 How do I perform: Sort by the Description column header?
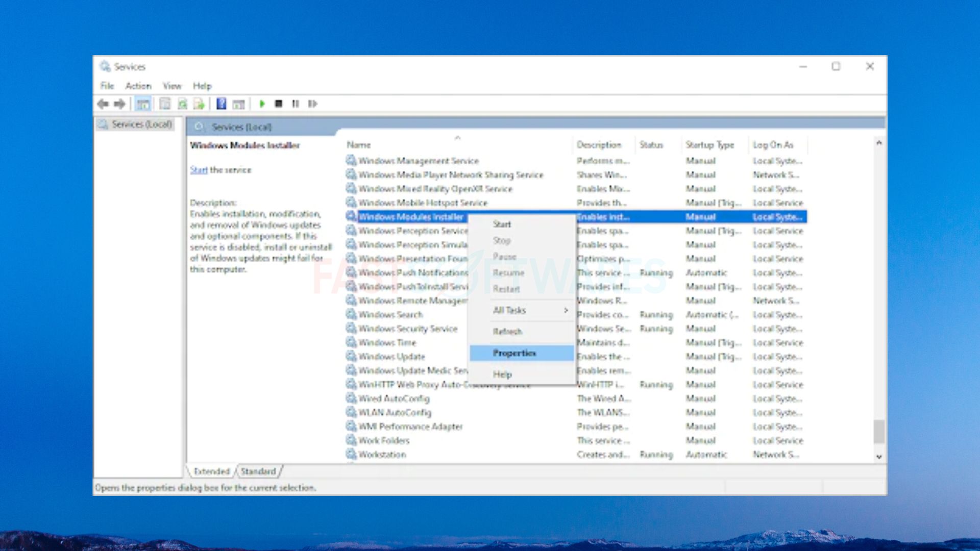pos(603,145)
